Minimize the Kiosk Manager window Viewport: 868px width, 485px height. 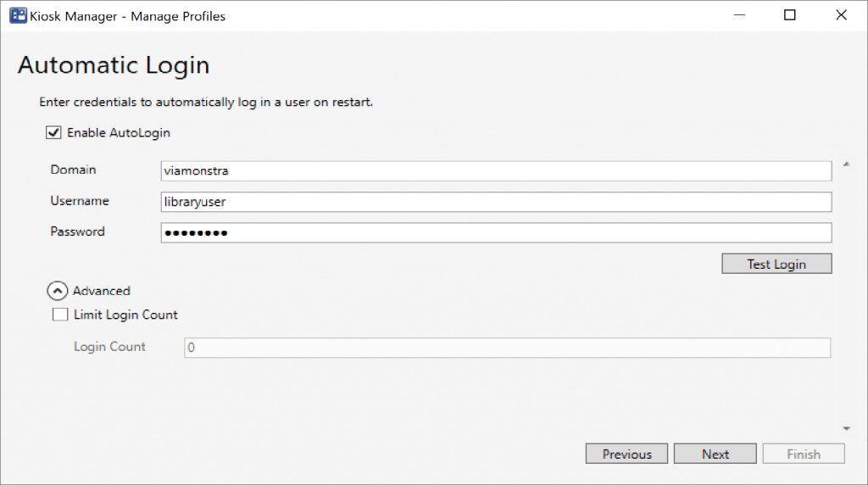pyautogui.click(x=738, y=15)
